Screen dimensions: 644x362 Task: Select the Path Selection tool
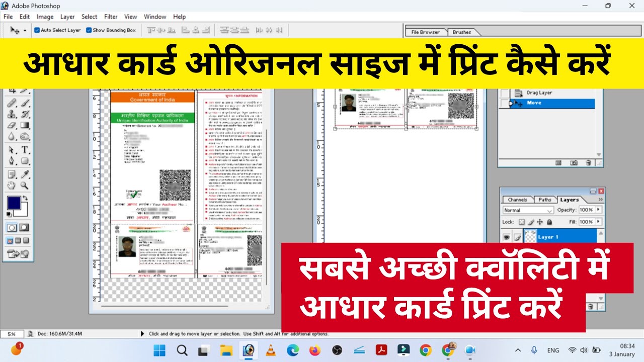coord(11,149)
